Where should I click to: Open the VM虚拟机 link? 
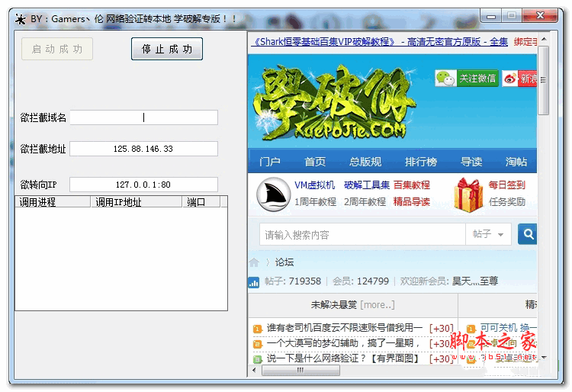pos(314,185)
